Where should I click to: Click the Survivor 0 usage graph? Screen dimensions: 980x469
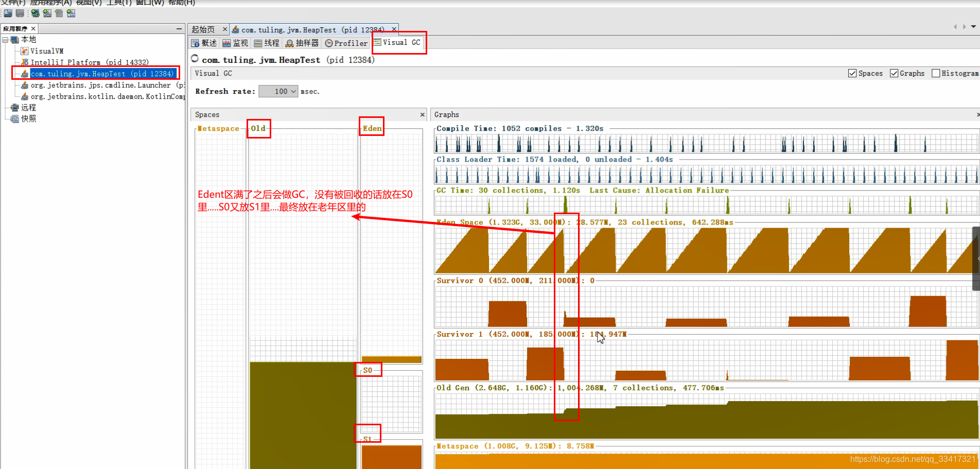tap(706, 306)
